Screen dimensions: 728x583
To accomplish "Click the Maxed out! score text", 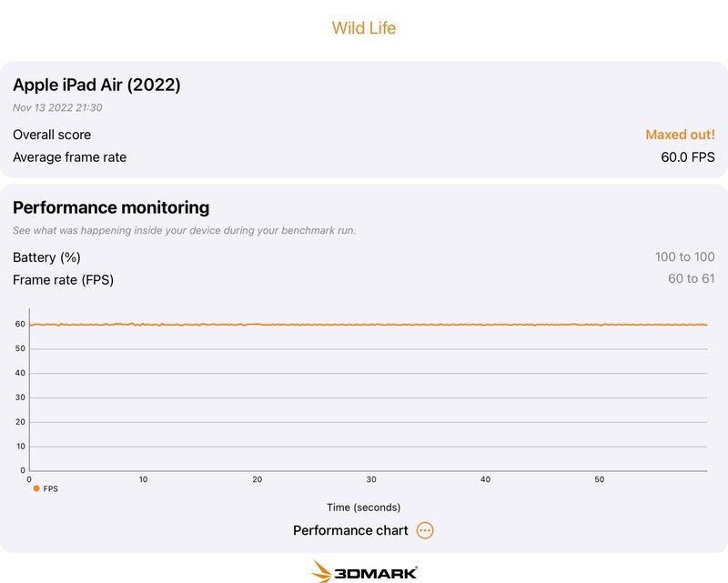I will point(680,135).
